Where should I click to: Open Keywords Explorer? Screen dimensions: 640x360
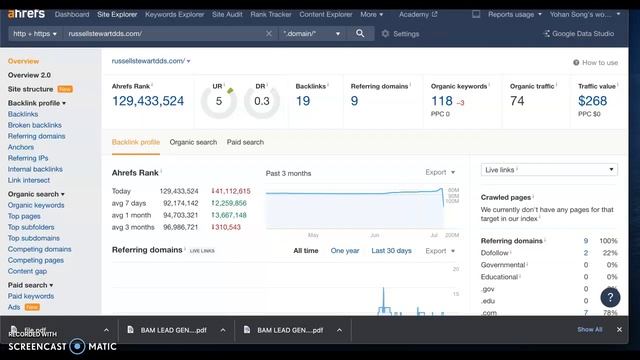pyautogui.click(x=175, y=14)
